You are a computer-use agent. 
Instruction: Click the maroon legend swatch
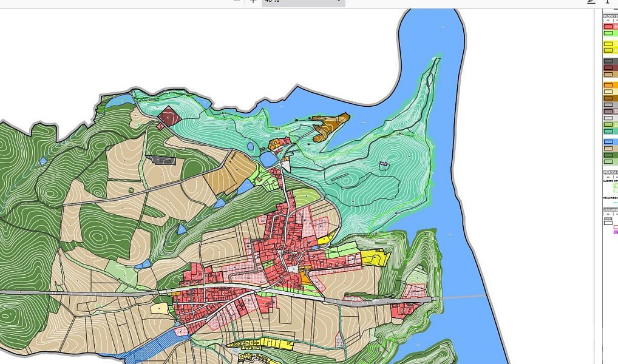608,68
